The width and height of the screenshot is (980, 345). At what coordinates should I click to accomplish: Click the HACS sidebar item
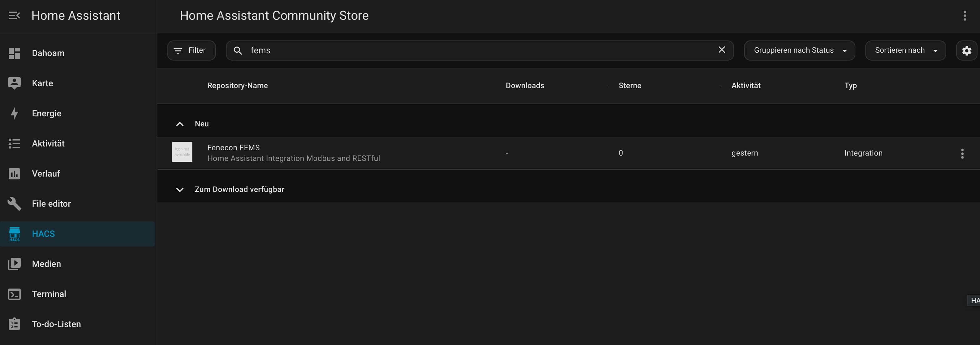click(x=43, y=234)
